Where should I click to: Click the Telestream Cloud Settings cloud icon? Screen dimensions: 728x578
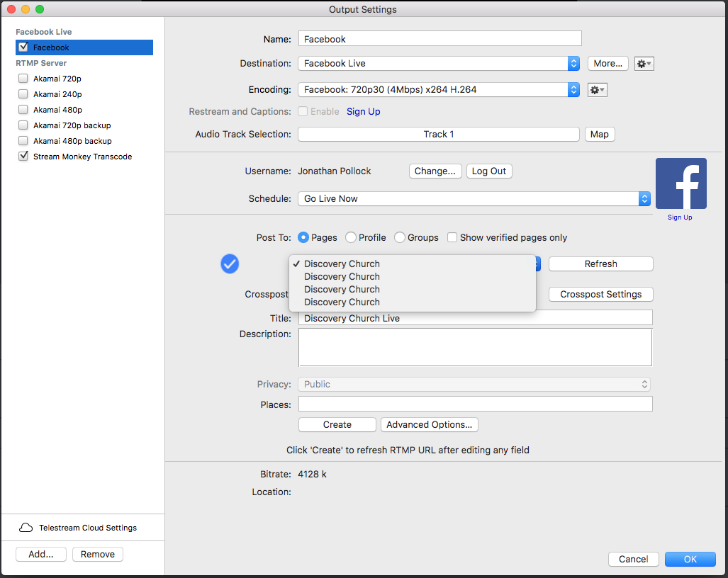click(x=26, y=528)
